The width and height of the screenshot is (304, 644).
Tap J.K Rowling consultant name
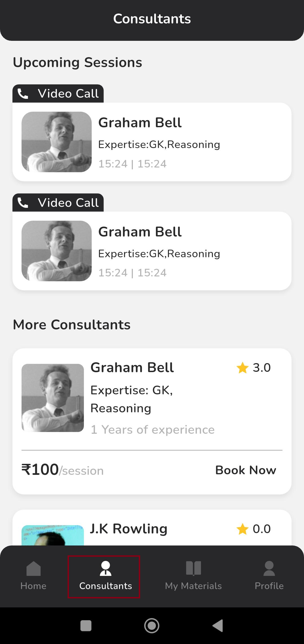pyautogui.click(x=129, y=529)
